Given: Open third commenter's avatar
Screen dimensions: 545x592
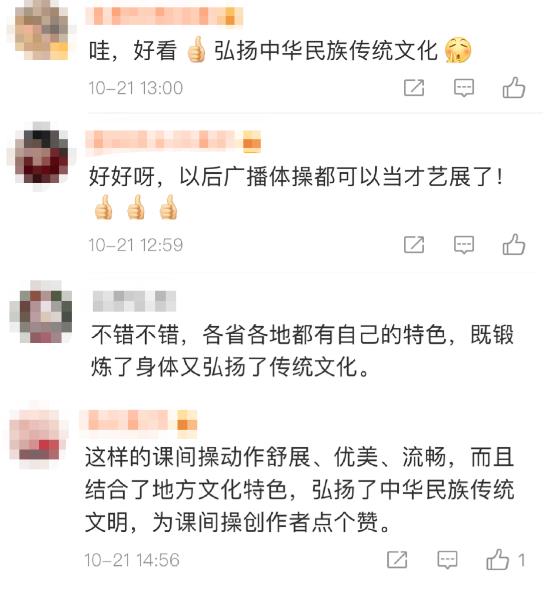Looking at the screenshot, I should tap(42, 312).
